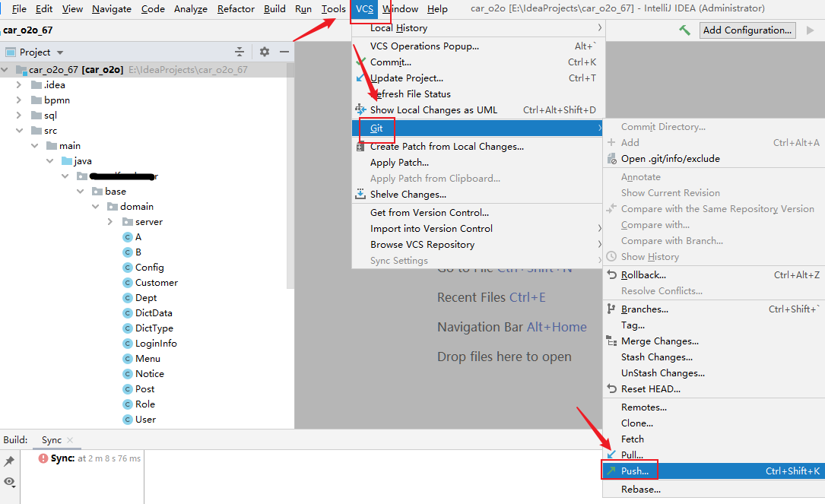Collapse the car_o2o_67 root node
825x504 pixels.
pyautogui.click(x=5, y=69)
